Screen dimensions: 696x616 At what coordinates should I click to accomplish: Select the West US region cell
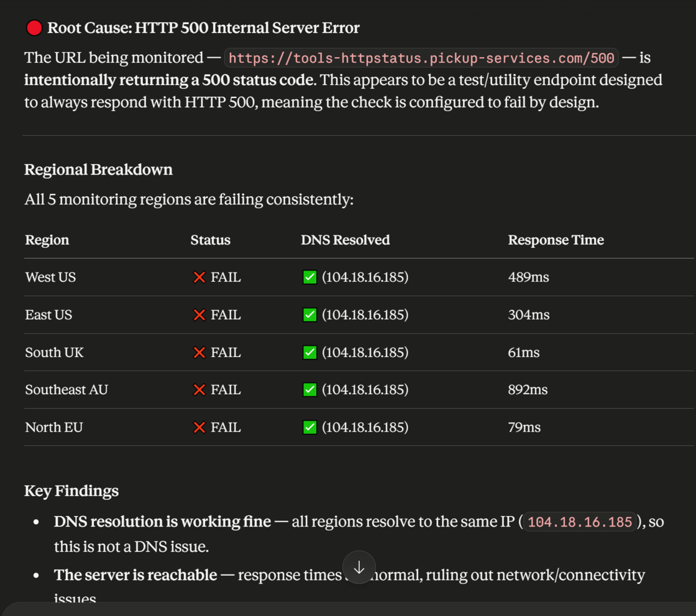[x=50, y=277]
